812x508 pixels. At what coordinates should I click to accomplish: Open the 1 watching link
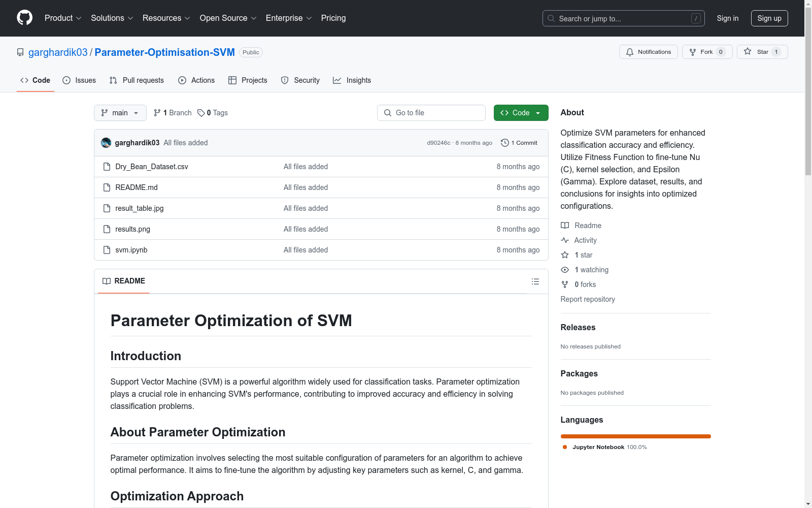pyautogui.click(x=591, y=270)
